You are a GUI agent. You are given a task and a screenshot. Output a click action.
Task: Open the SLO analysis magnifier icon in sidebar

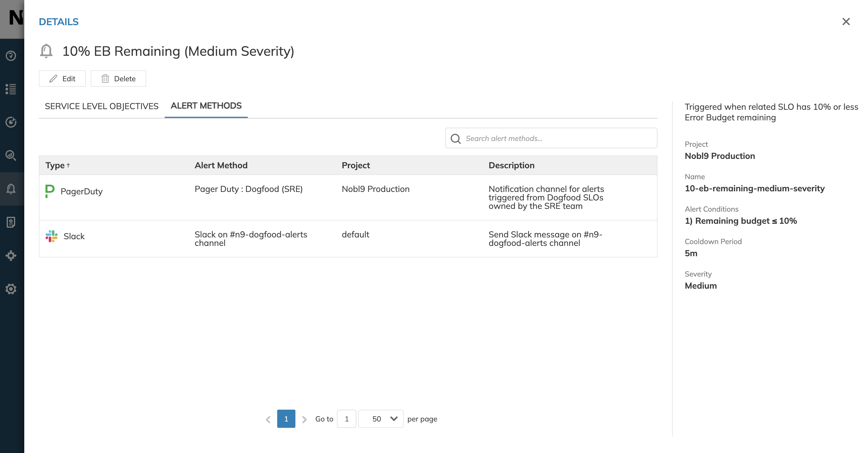click(x=11, y=156)
